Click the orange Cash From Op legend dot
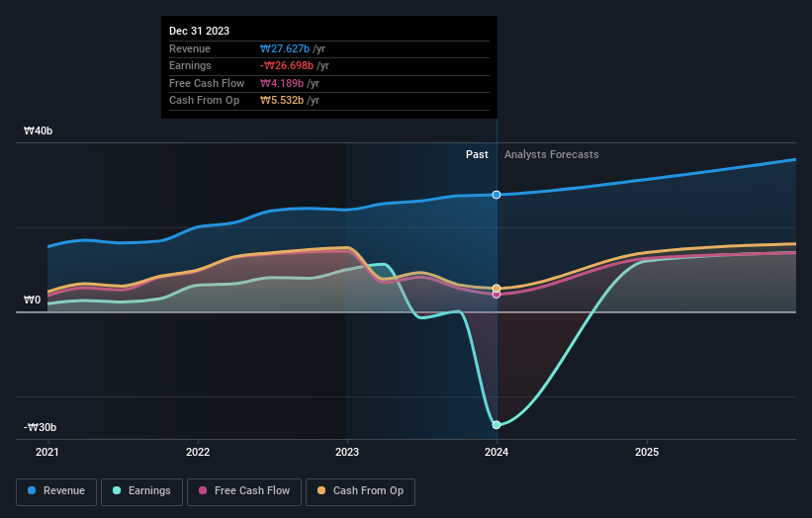This screenshot has width=812, height=518. tap(321, 490)
